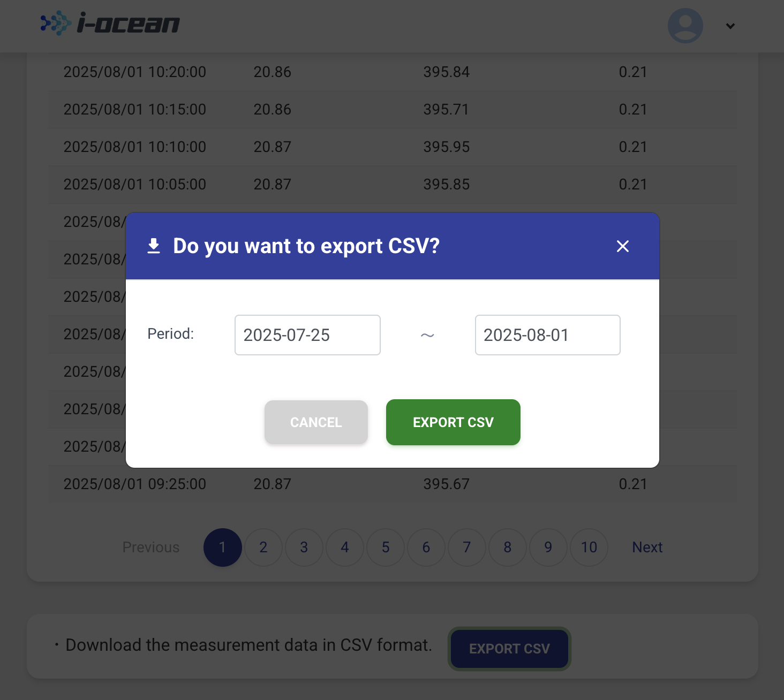This screenshot has width=784, height=700.
Task: Click the dark EXPORT CSV button at bottom
Action: coord(509,649)
